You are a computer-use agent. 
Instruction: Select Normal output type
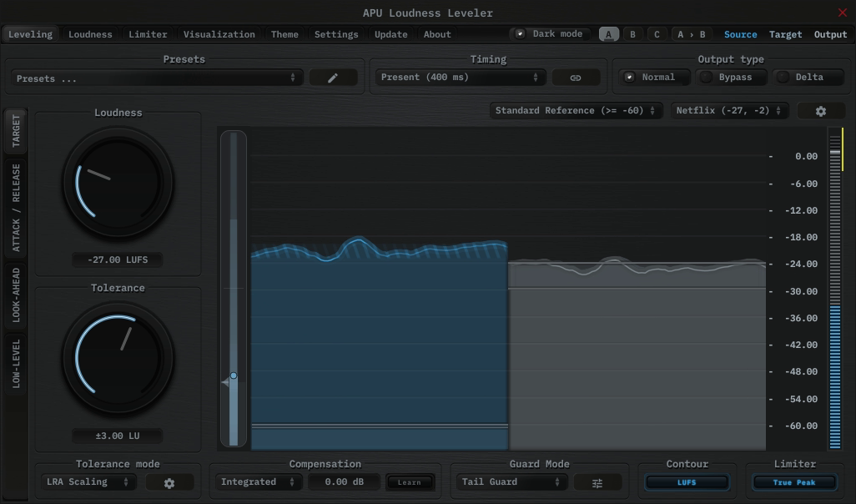656,77
